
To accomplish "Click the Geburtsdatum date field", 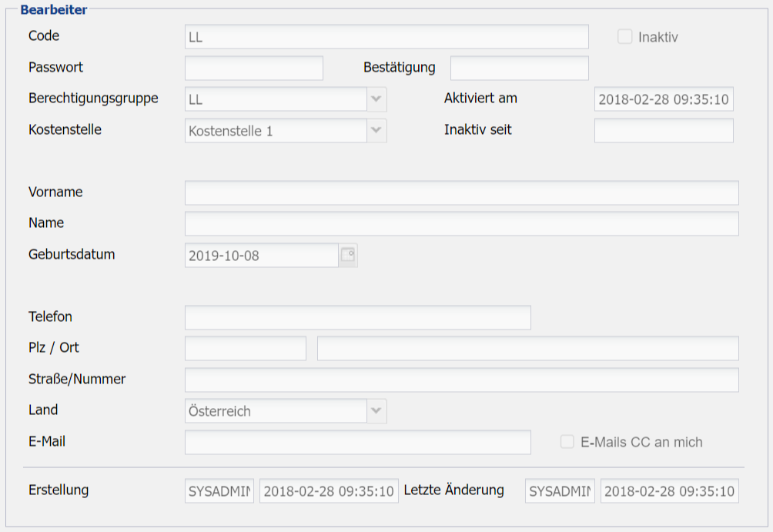I will click(261, 256).
